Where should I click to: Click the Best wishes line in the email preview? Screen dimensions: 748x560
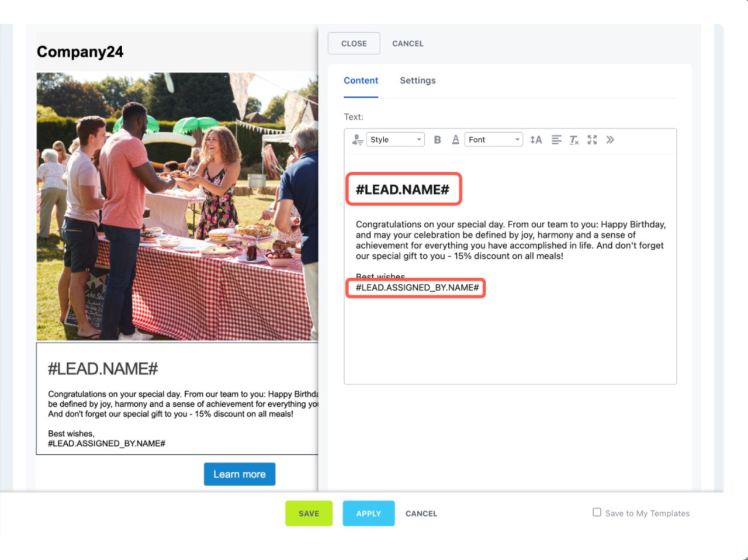(x=71, y=434)
